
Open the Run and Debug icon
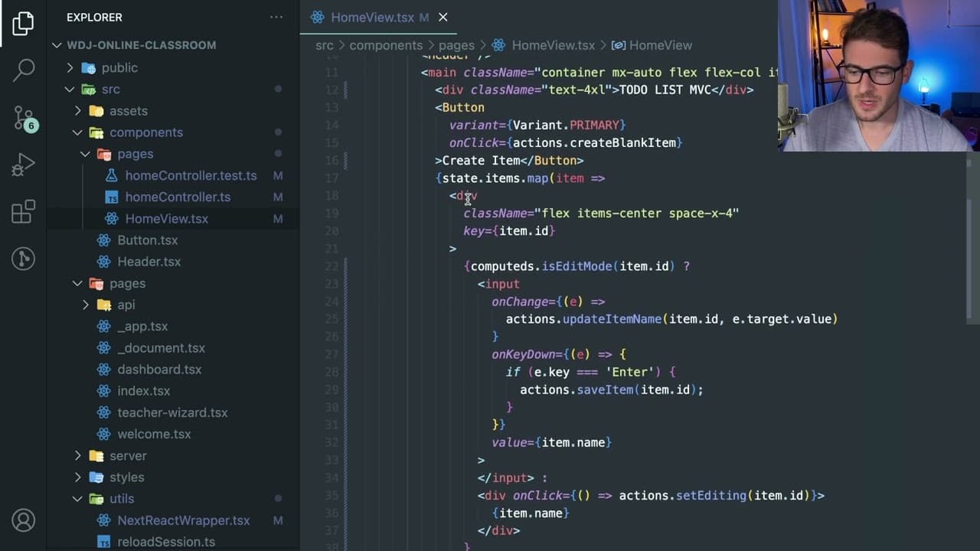(23, 165)
